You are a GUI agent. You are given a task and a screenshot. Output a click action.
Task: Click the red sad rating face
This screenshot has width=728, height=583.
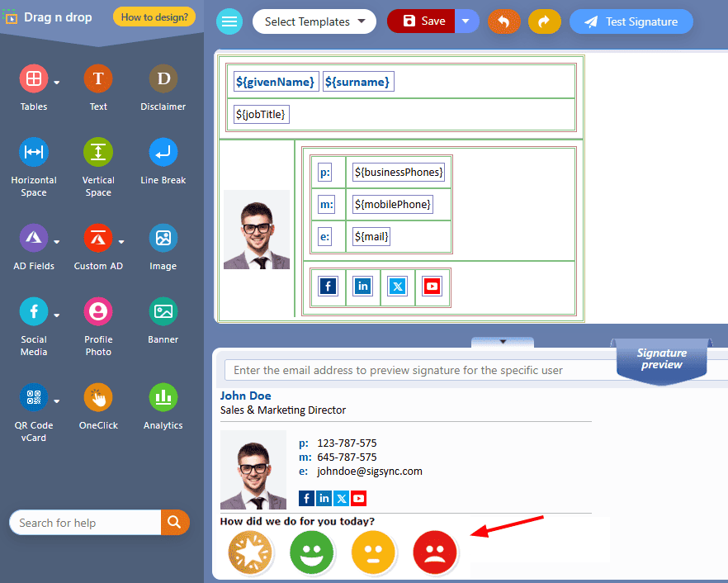point(435,552)
